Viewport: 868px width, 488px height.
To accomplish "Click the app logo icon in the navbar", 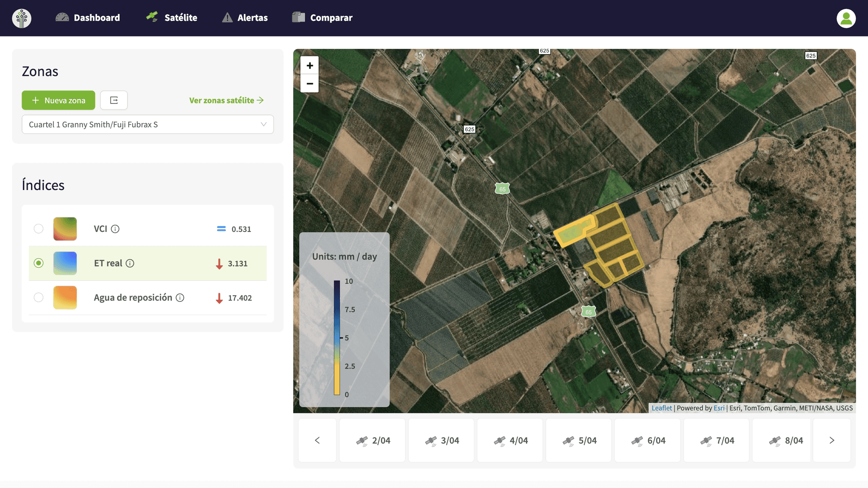I will [22, 18].
